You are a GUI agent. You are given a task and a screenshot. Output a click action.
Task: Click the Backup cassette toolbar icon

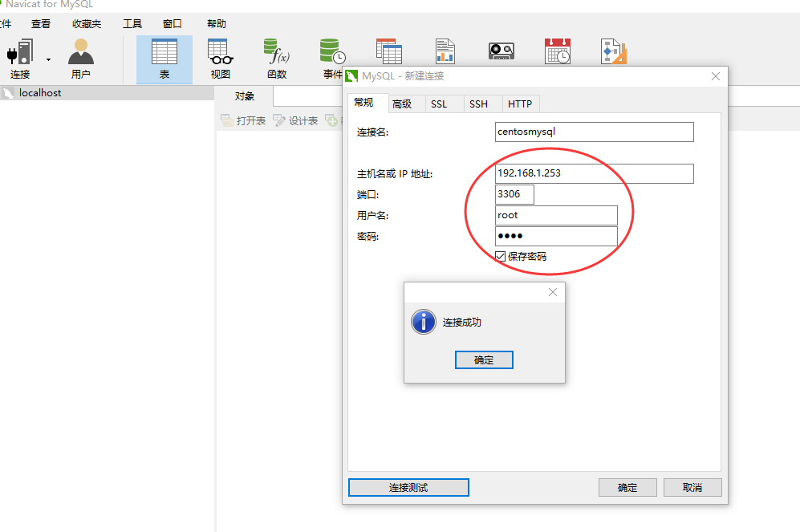click(501, 51)
